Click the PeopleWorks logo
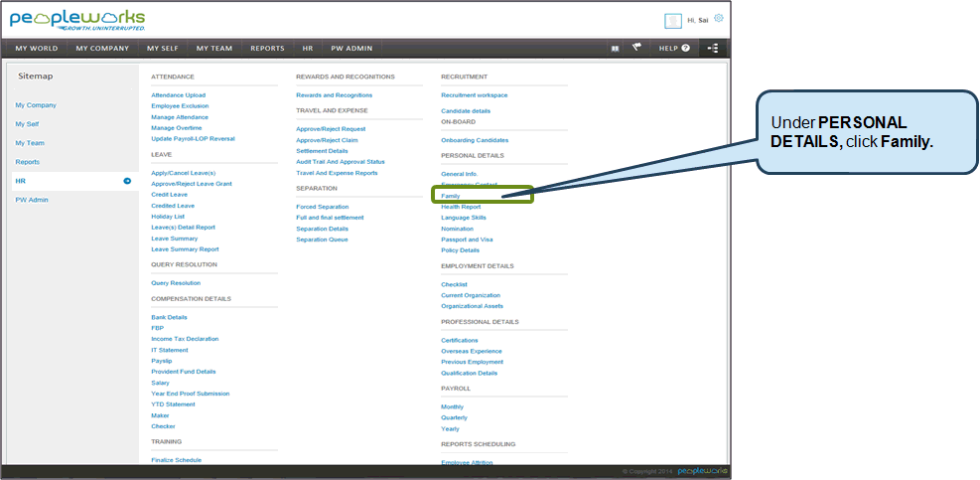This screenshot has height=480, width=980. pos(77,20)
